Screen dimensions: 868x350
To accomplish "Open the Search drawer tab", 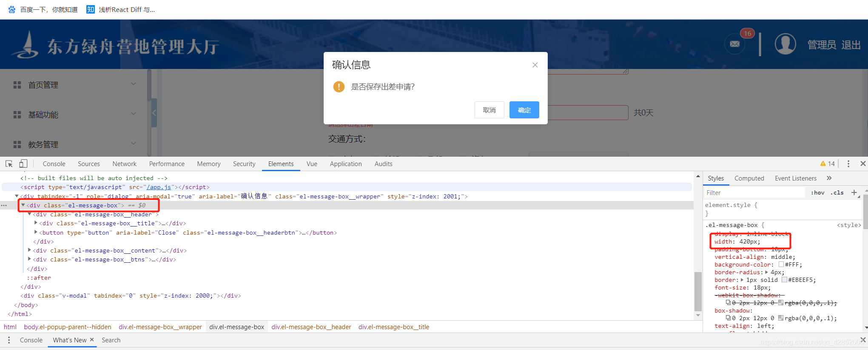I will [111, 340].
